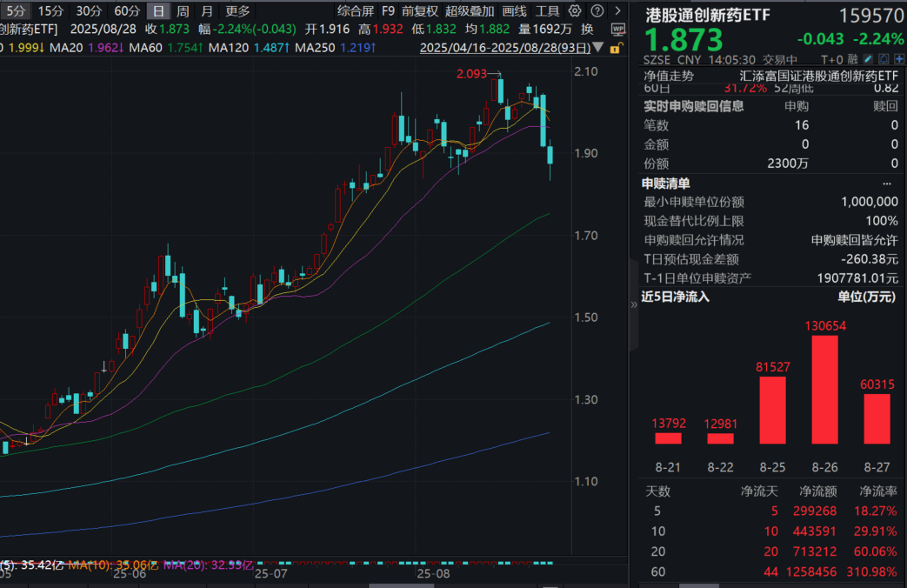Screen dimensions: 907x588
Task: Open the 综合屏 composite view
Action: [x=356, y=11]
